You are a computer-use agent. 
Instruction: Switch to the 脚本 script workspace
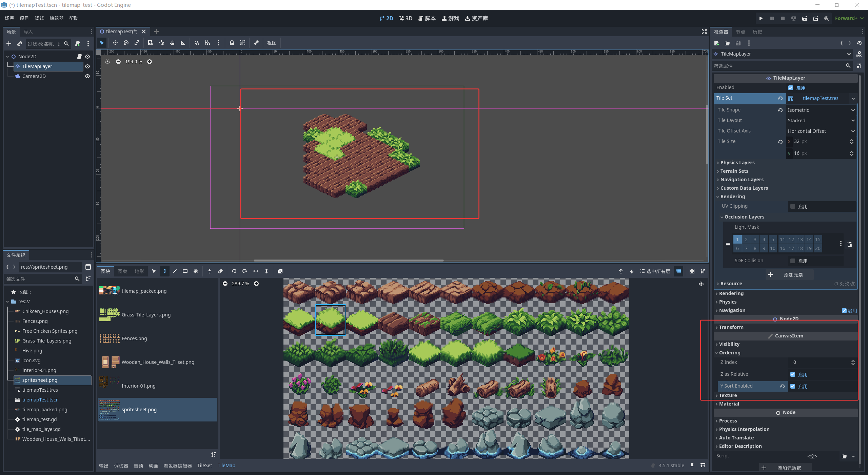(427, 18)
